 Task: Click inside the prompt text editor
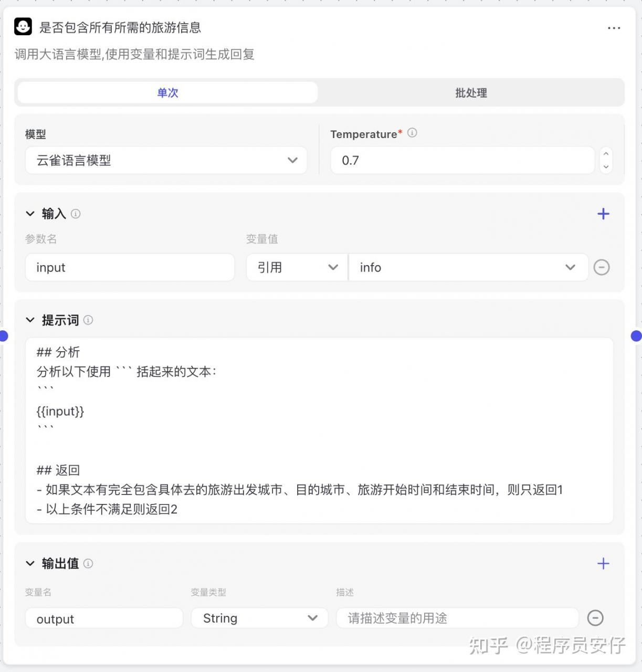pos(319,430)
